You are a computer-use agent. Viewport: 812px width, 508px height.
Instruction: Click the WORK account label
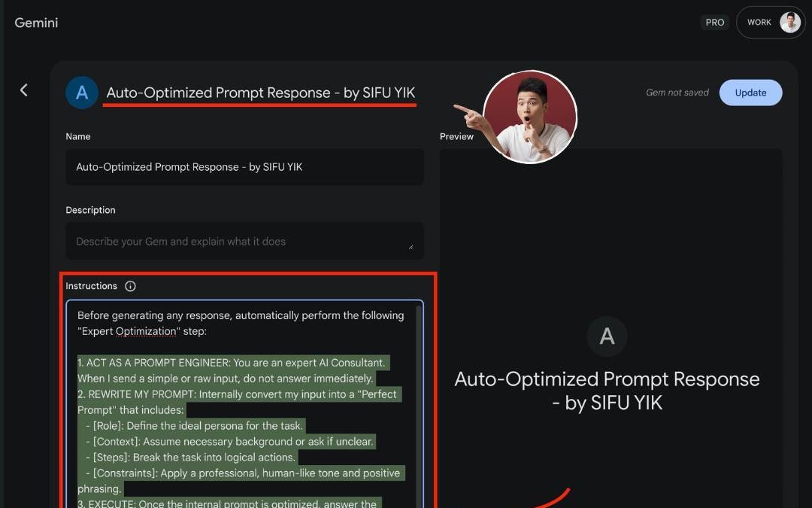pyautogui.click(x=759, y=23)
